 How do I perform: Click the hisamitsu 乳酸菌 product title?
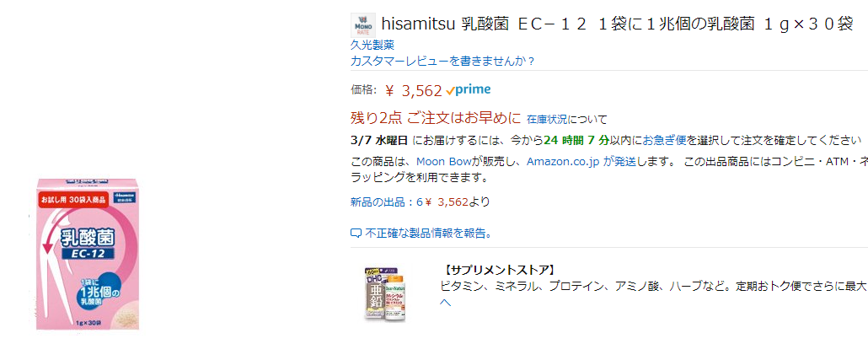point(617,23)
